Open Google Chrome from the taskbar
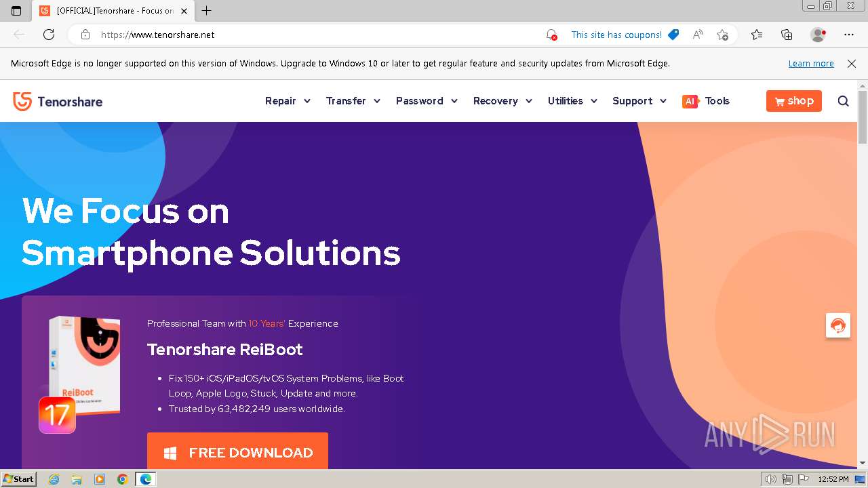Image resolution: width=868 pixels, height=488 pixels. click(123, 479)
